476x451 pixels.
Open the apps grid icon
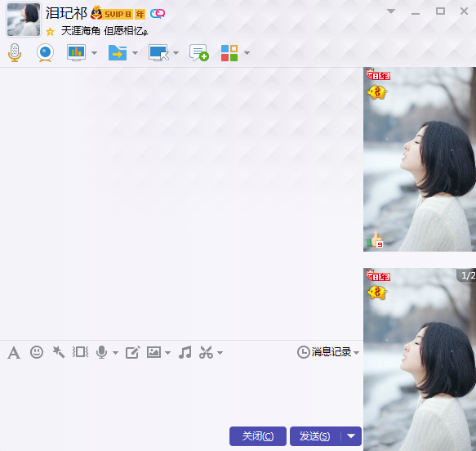click(x=229, y=53)
